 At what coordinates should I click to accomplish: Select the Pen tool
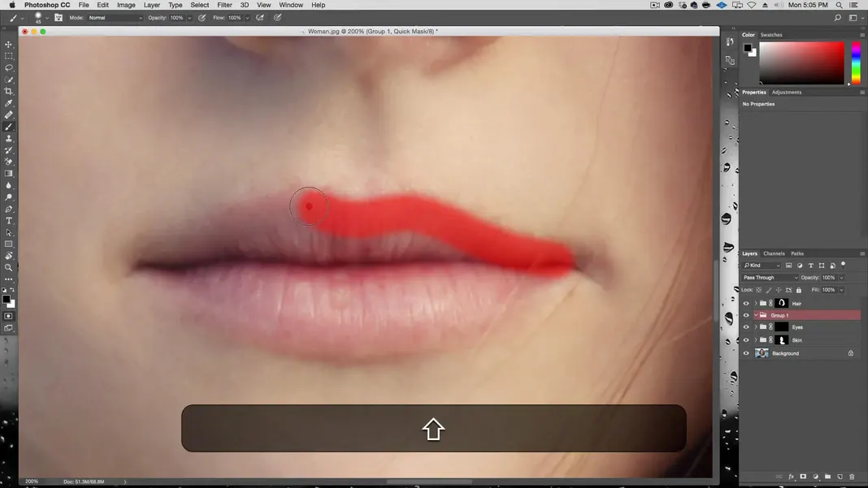pos(8,209)
